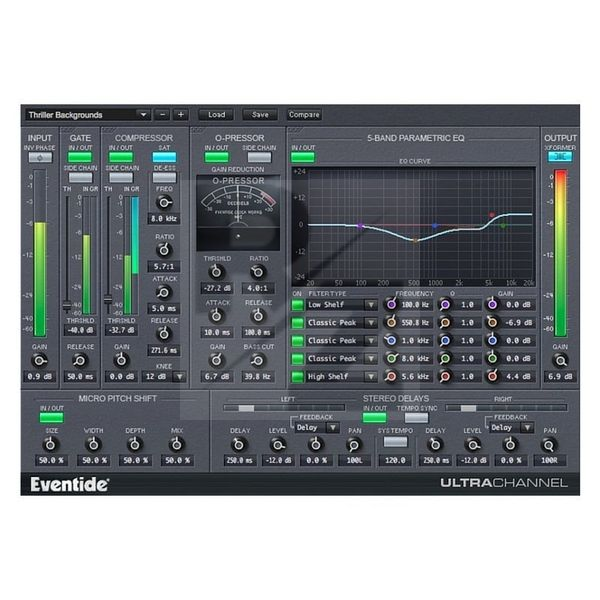The height and width of the screenshot is (600, 600).
Task: Click the left delay Pan knob
Action: [x=354, y=445]
